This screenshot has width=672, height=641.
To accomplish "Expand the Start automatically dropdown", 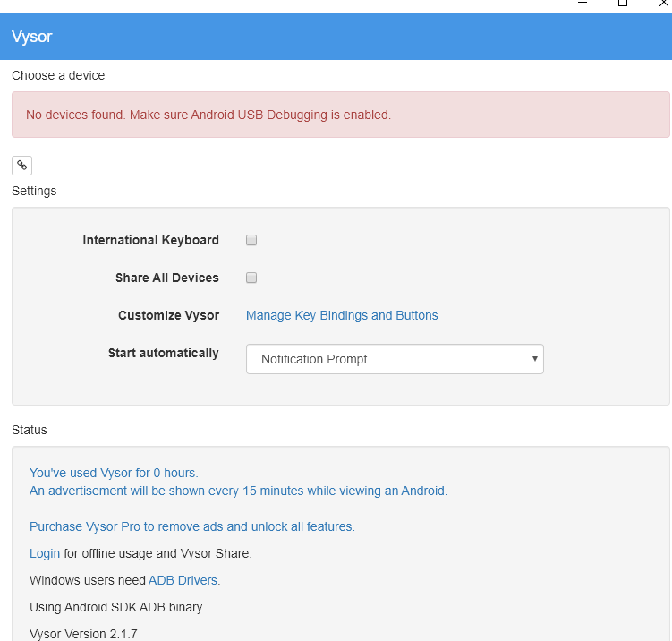I will click(x=395, y=359).
